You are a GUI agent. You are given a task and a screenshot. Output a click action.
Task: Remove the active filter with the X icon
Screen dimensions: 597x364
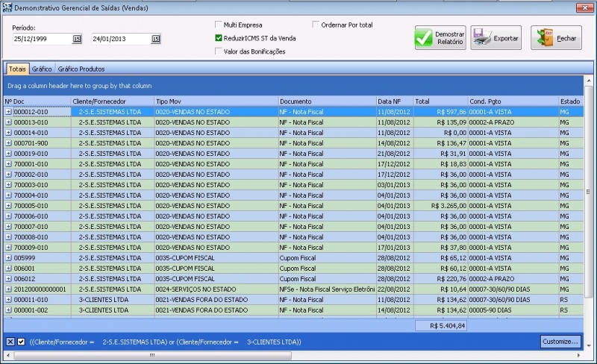10,342
